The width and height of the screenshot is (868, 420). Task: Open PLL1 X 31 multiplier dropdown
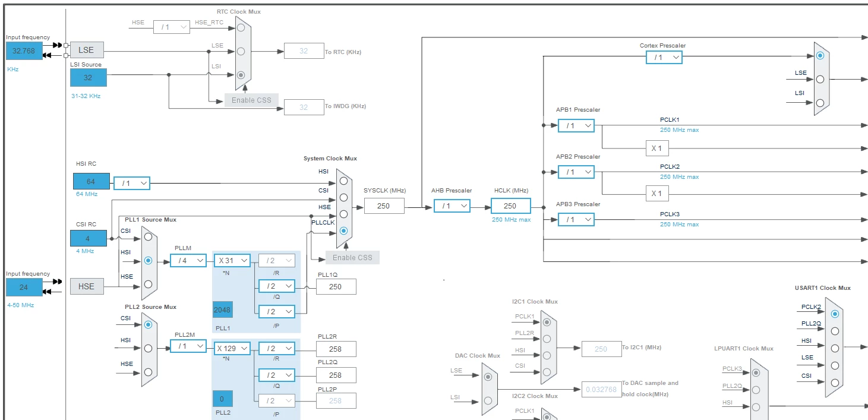pos(232,260)
